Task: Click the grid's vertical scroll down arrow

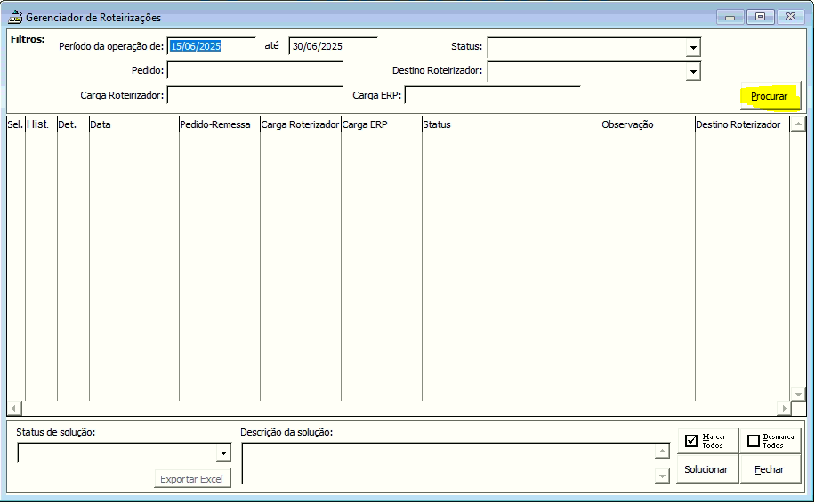Action: (x=798, y=395)
